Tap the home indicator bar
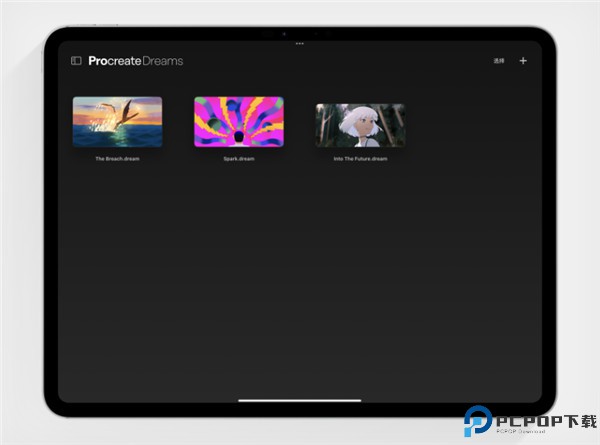Image resolution: width=600 pixels, height=445 pixels. [300, 401]
